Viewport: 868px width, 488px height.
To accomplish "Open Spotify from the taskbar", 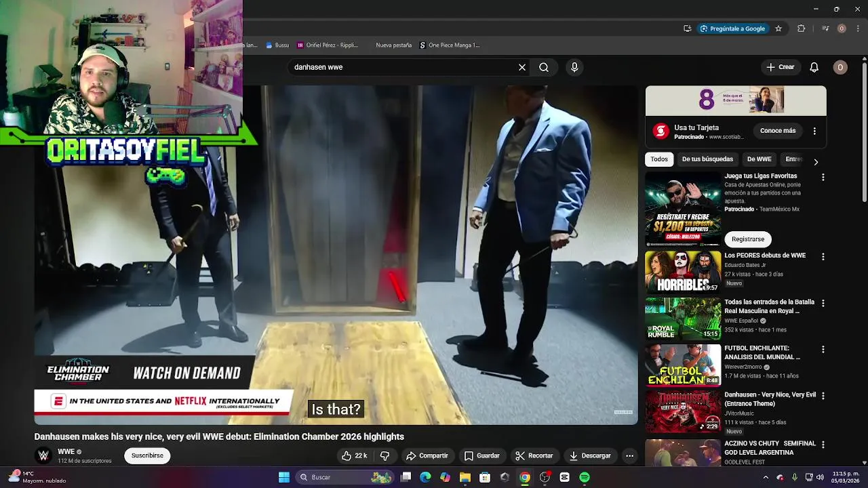I will 585,477.
